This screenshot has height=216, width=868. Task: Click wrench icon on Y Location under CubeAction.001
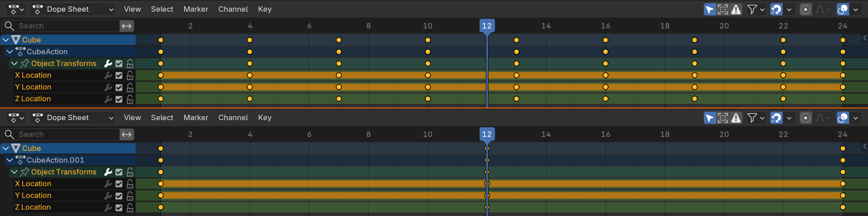tap(108, 195)
